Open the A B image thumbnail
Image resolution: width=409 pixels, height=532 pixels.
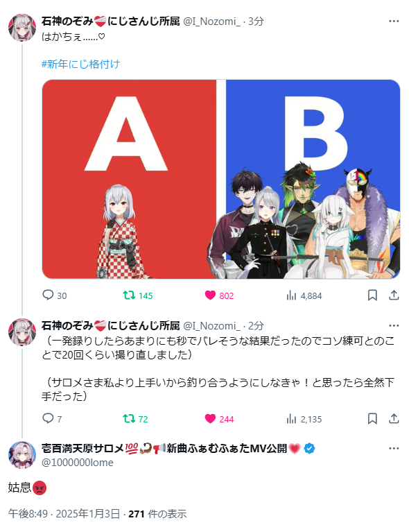pos(220,179)
